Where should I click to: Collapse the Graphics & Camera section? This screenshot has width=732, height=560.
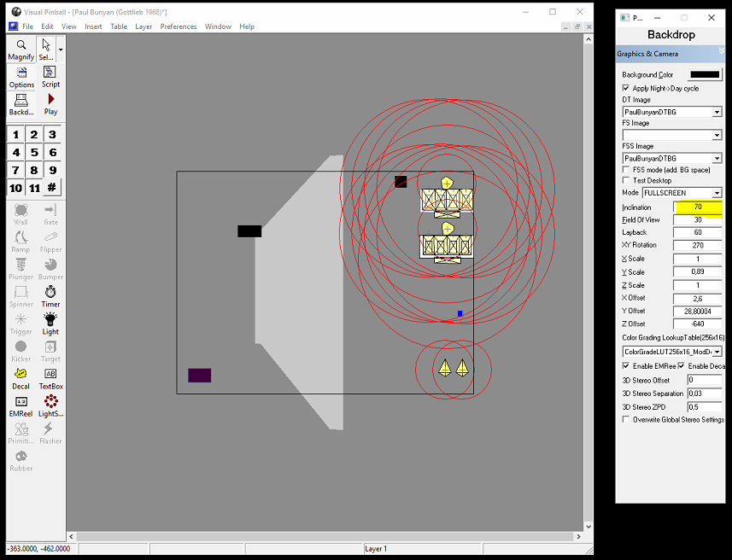pos(721,50)
